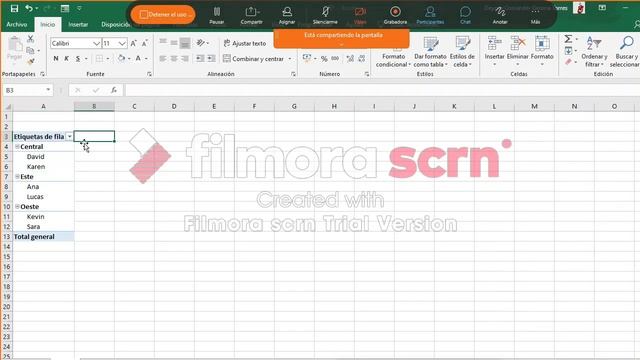This screenshot has height=360, width=640.
Task: Collapse the Central group
Action: (17, 147)
